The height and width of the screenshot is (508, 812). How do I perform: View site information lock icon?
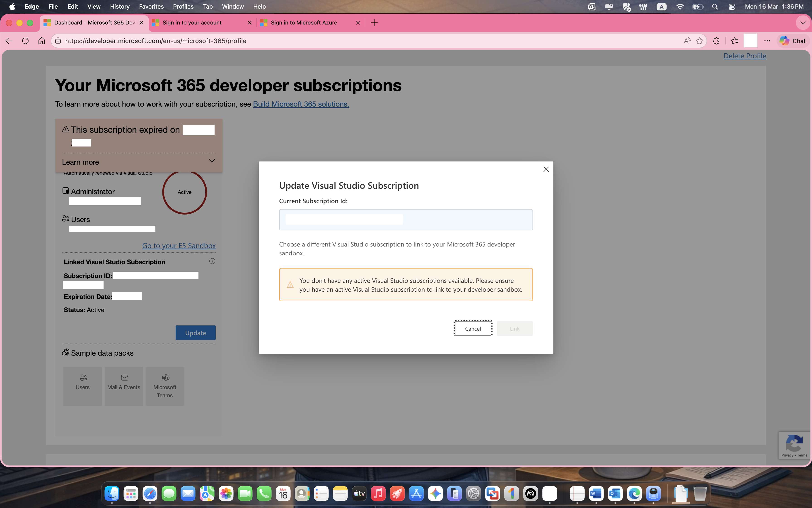coord(58,41)
